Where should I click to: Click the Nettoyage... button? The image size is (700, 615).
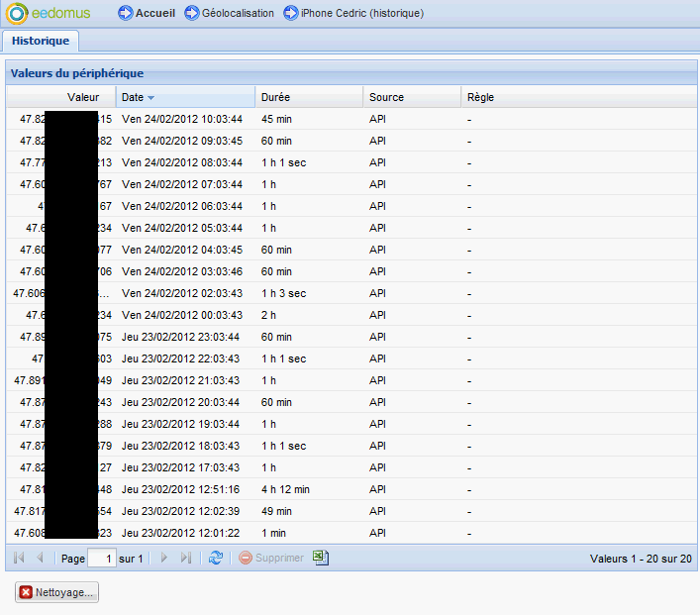(56, 592)
